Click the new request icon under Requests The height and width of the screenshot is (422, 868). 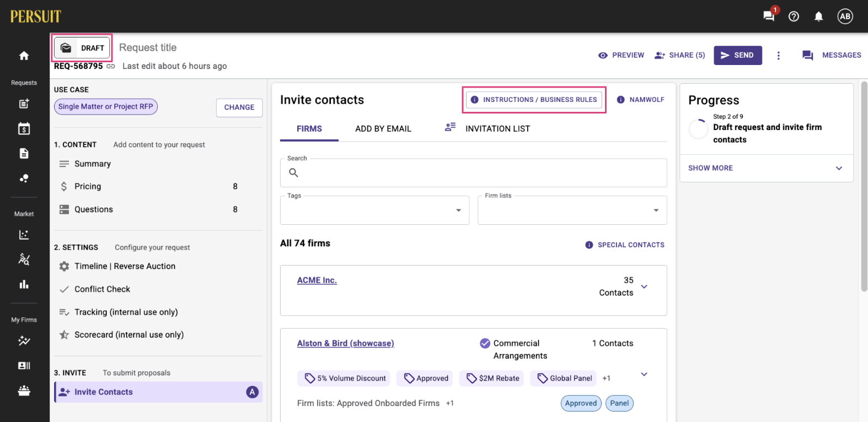tap(24, 104)
